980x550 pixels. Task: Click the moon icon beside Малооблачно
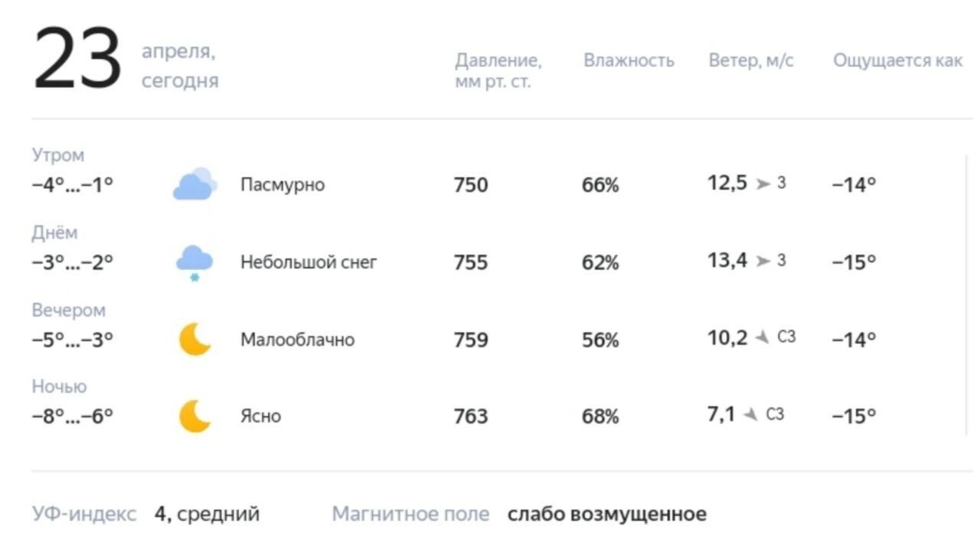click(x=194, y=339)
